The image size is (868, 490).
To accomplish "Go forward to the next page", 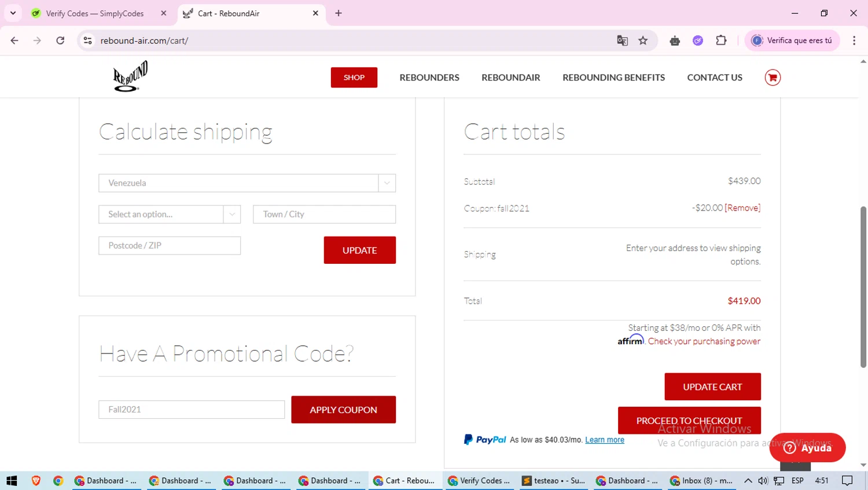I will (x=37, y=40).
